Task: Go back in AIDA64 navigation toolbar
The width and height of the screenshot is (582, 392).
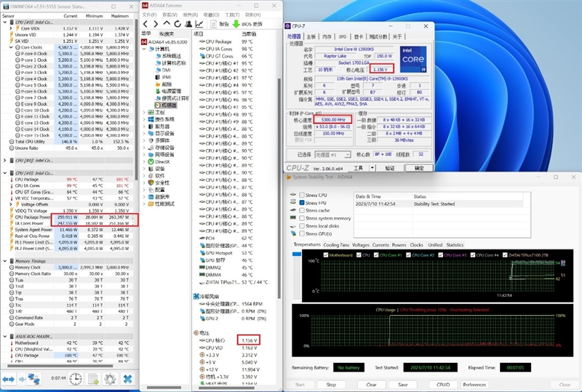Action: click(145, 24)
